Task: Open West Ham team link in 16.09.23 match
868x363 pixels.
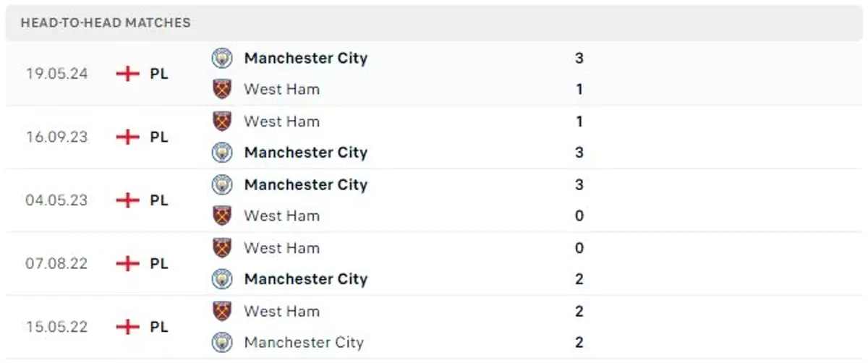Action: click(x=281, y=121)
